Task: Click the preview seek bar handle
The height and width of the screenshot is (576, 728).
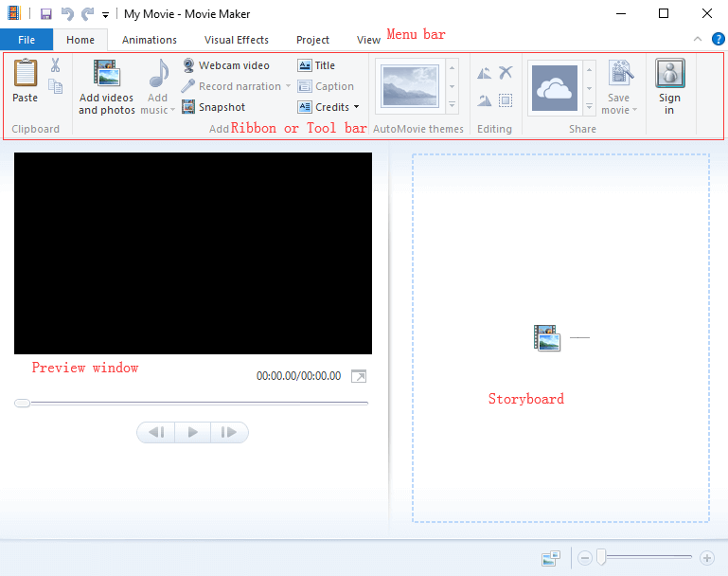Action: (23, 404)
